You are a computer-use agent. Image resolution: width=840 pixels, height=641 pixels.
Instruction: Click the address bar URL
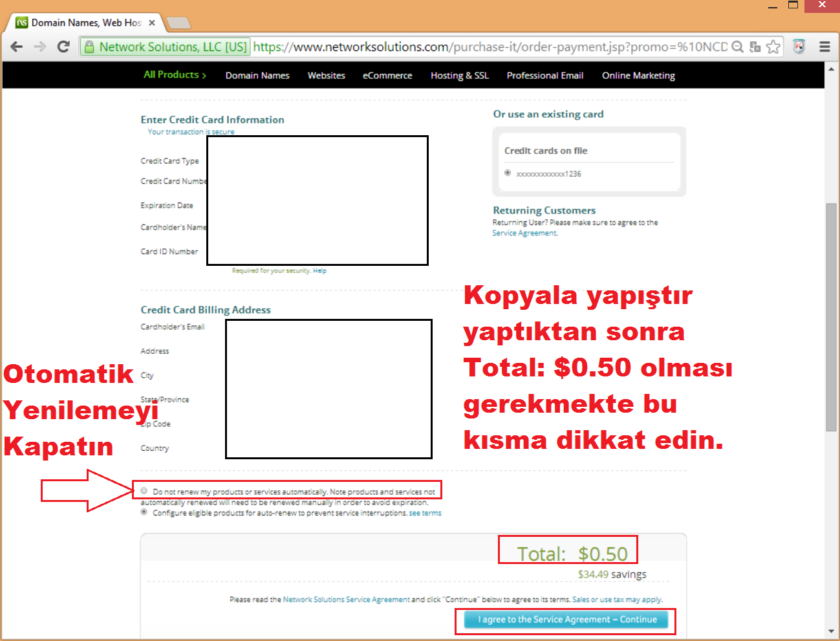[x=490, y=47]
